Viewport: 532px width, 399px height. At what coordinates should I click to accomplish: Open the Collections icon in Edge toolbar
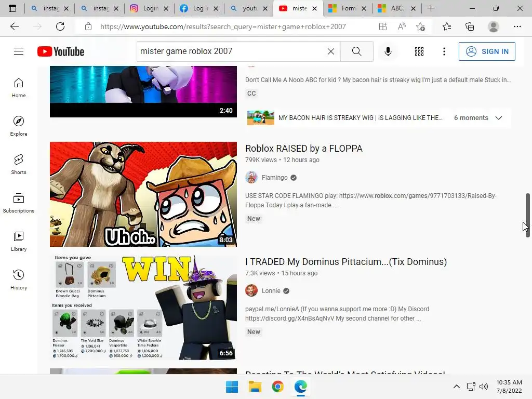click(470, 26)
